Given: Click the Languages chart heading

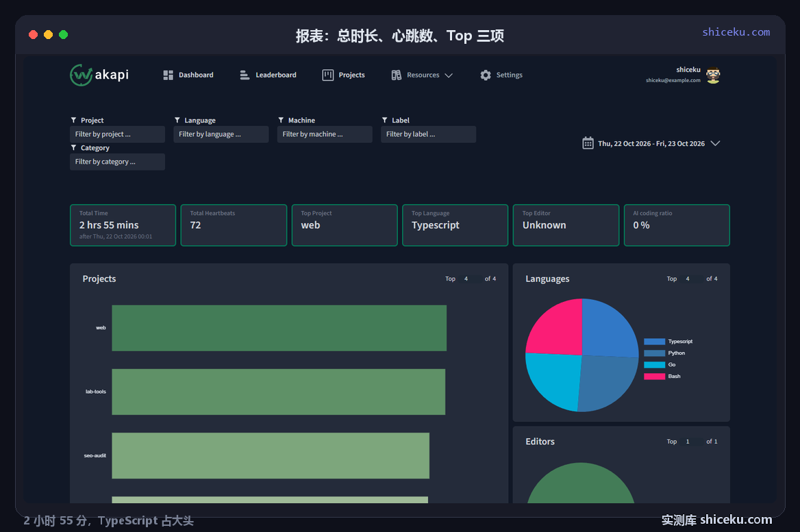Looking at the screenshot, I should coord(547,279).
